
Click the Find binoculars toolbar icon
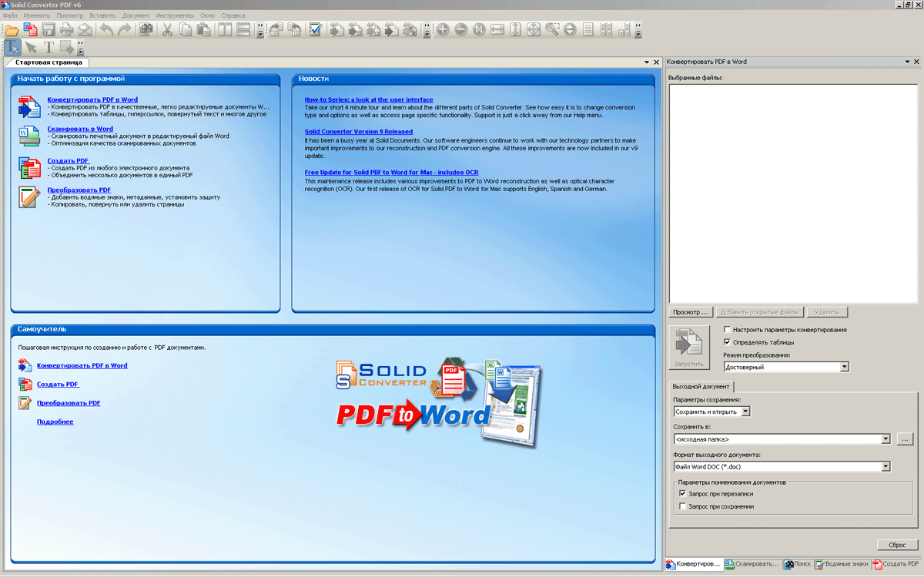pyautogui.click(x=146, y=30)
